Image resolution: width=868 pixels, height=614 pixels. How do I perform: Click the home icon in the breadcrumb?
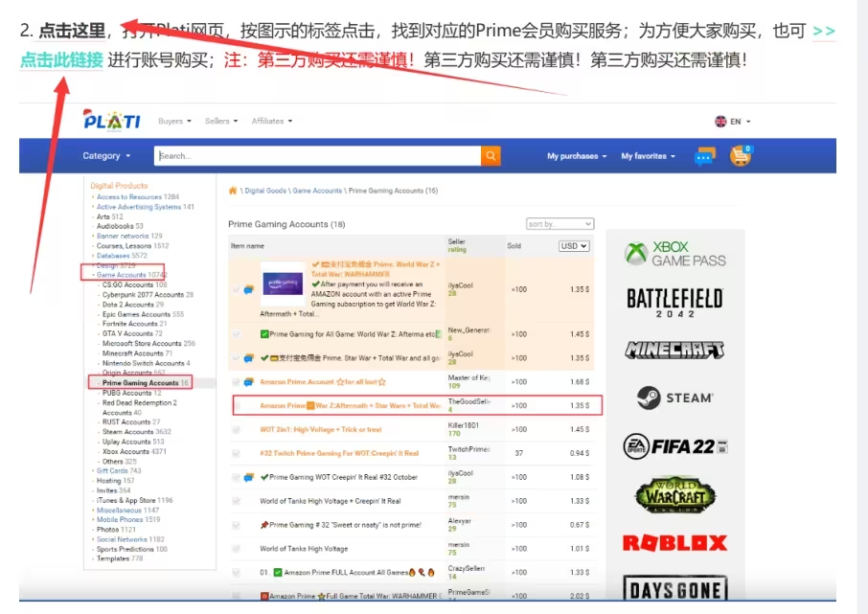point(233,191)
